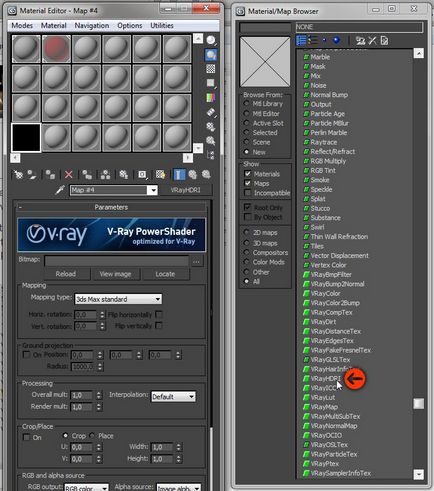Toggle the Show End Result icon
434x491 pixels.
(179, 174)
